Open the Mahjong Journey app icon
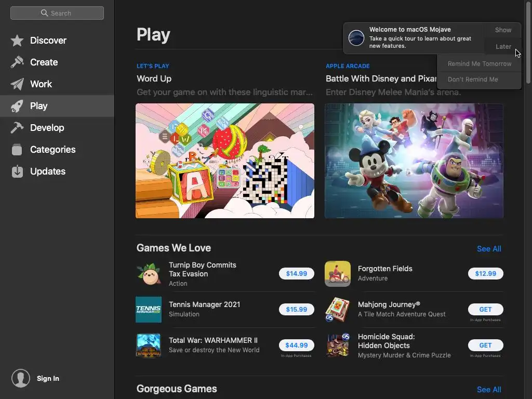Viewport: 532px width, 399px height. point(338,310)
